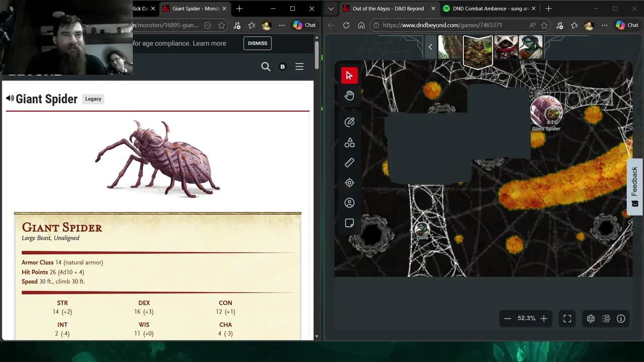Go back in the right browser
The height and width of the screenshot is (362, 644).
(331, 25)
